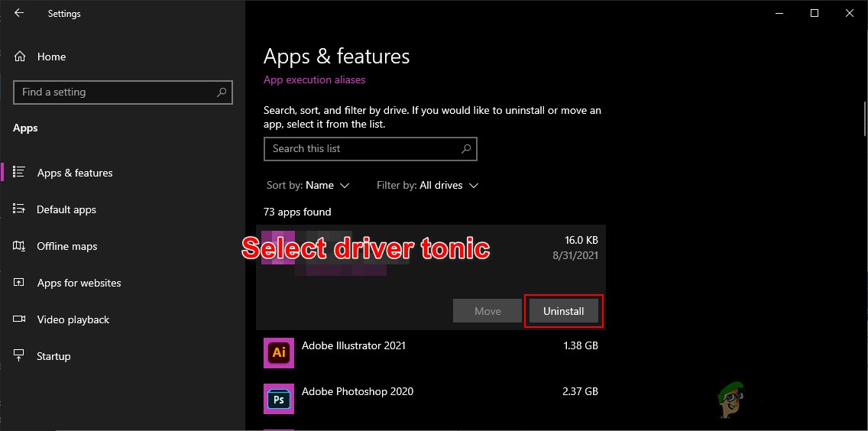The width and height of the screenshot is (868, 431).
Task: Open Offline maps section
Action: [67, 246]
